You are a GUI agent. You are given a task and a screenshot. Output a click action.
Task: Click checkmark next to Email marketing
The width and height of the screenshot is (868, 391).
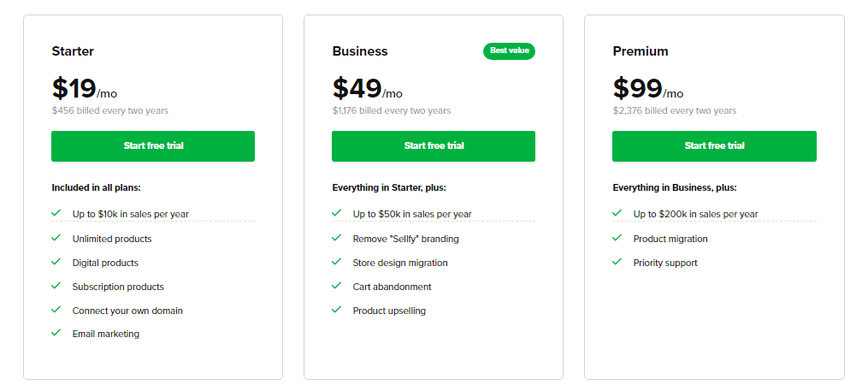(x=56, y=333)
